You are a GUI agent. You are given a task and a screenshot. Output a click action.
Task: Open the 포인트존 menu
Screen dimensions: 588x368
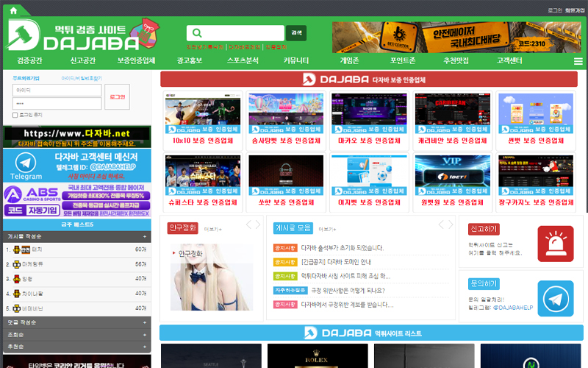403,60
